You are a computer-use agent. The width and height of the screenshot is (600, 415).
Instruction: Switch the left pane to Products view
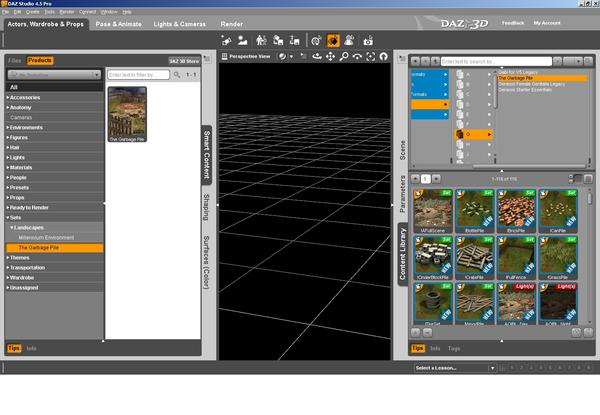click(40, 60)
